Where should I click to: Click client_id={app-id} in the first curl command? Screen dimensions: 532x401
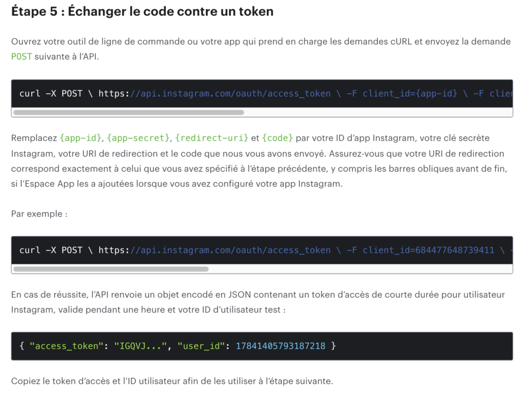pos(410,93)
